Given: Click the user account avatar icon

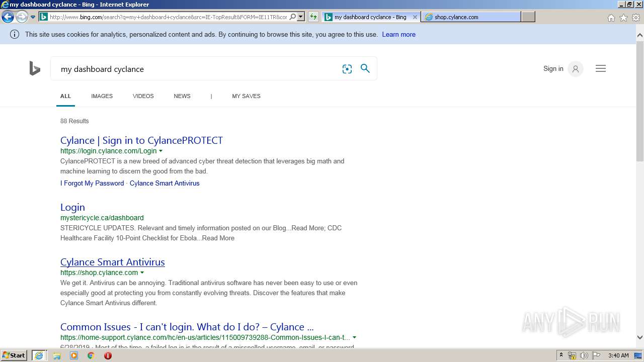Looking at the screenshot, I should (x=575, y=69).
